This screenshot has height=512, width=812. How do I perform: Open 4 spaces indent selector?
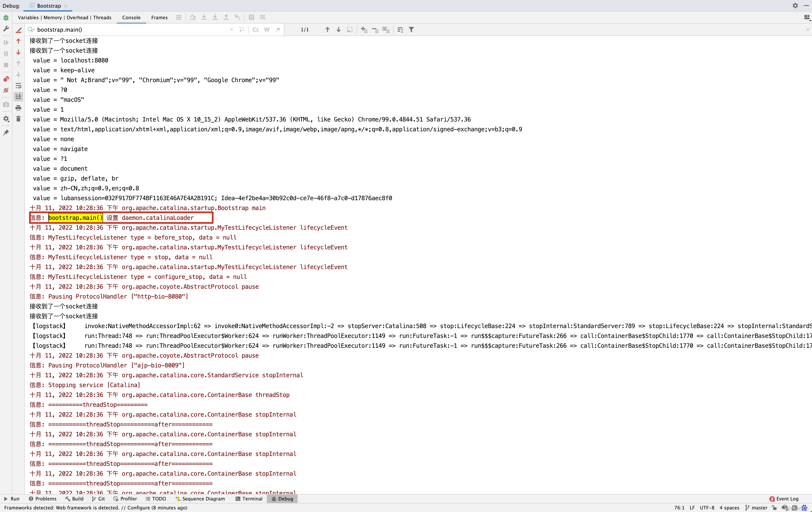[x=729, y=508]
